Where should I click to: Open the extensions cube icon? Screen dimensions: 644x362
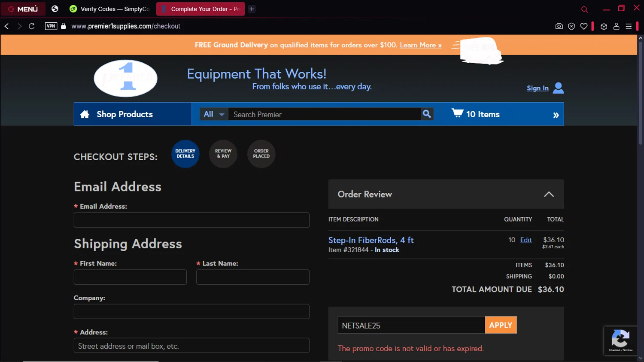pyautogui.click(x=604, y=26)
